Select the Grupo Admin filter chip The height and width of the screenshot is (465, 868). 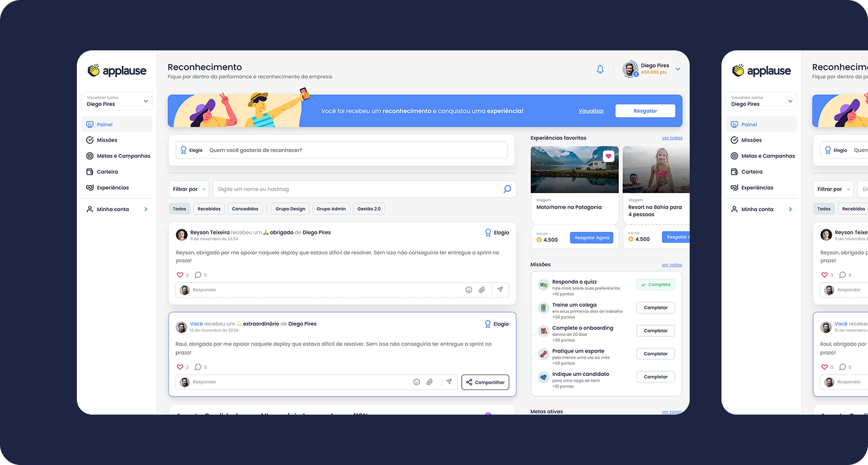coord(332,209)
